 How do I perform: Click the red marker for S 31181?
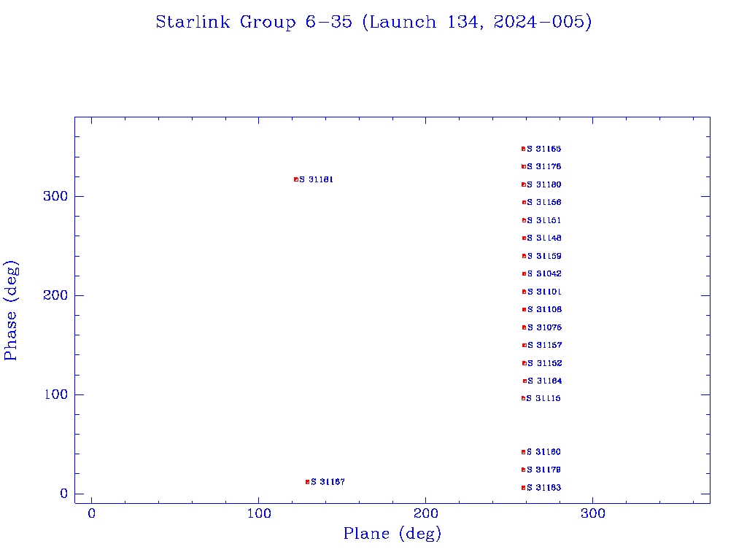pyautogui.click(x=295, y=179)
